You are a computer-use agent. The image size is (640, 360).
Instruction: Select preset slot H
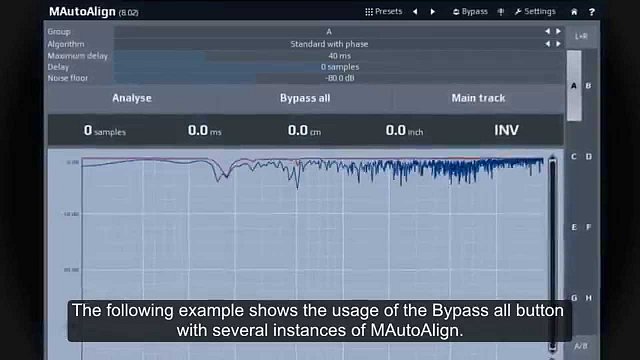pyautogui.click(x=589, y=298)
